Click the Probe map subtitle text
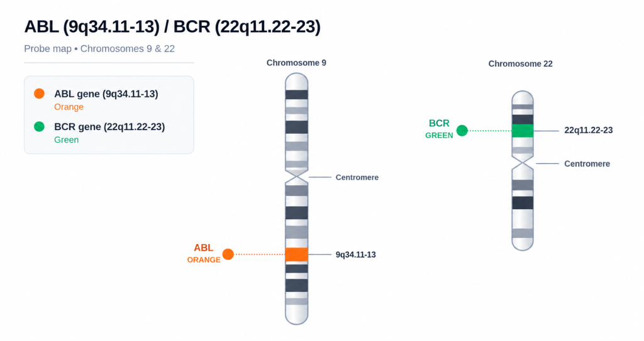 (x=99, y=49)
